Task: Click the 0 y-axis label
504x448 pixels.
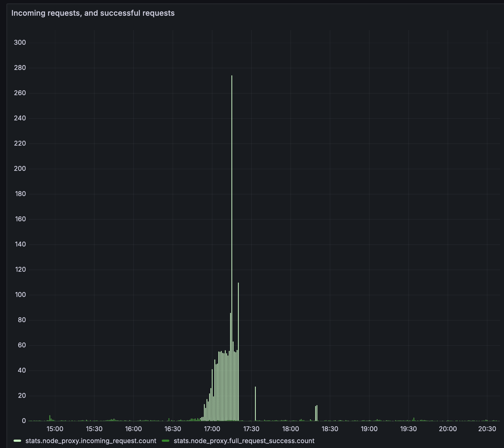Action: [x=24, y=421]
